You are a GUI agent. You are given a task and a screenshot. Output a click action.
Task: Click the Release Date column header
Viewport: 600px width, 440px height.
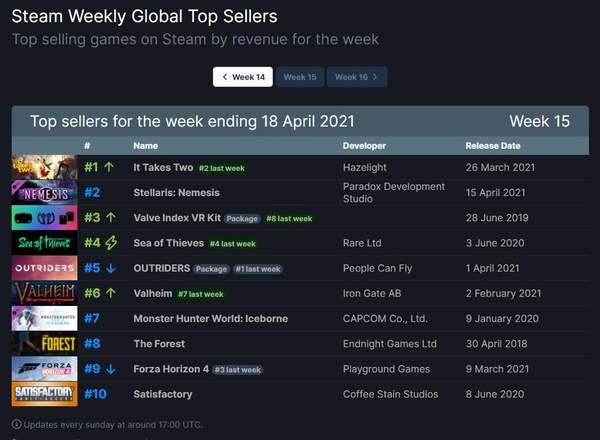coord(493,146)
